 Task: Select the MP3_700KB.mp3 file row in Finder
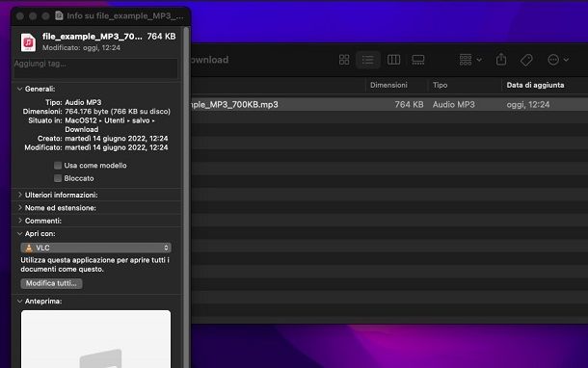coord(389,105)
